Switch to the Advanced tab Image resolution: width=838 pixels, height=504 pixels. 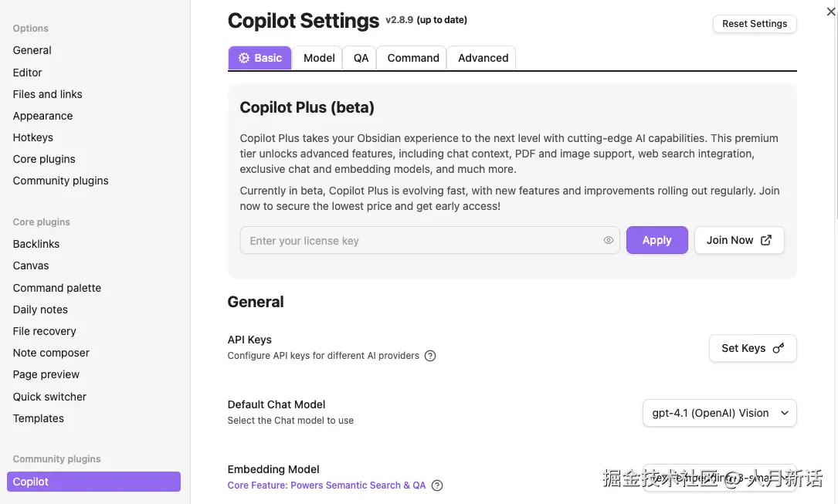[482, 57]
